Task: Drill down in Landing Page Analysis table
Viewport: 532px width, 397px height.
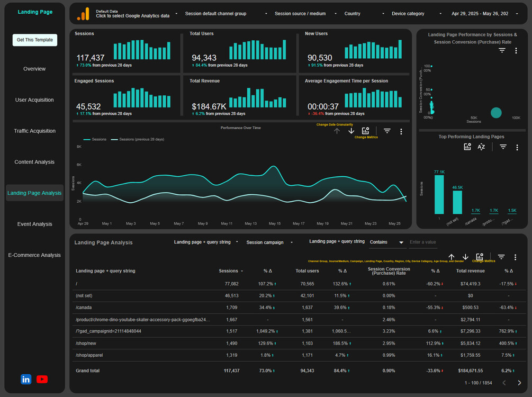Action: pos(465,257)
